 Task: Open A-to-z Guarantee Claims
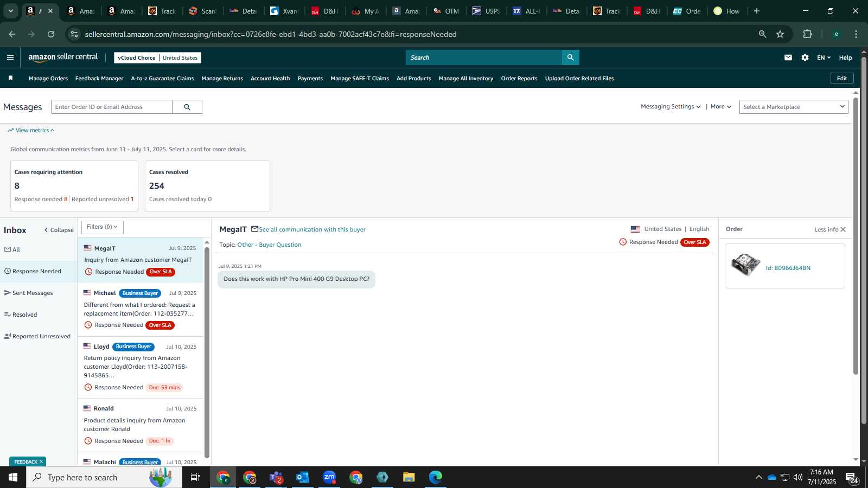click(162, 79)
